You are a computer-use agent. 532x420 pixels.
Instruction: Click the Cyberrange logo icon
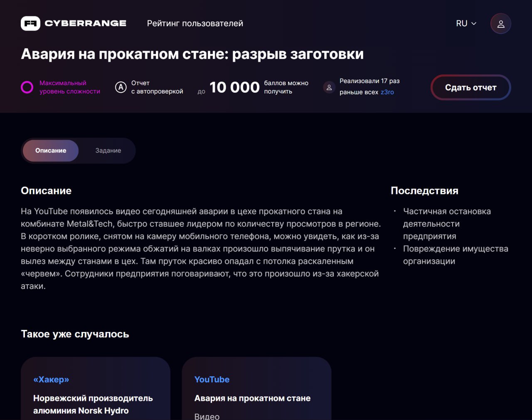(x=30, y=23)
